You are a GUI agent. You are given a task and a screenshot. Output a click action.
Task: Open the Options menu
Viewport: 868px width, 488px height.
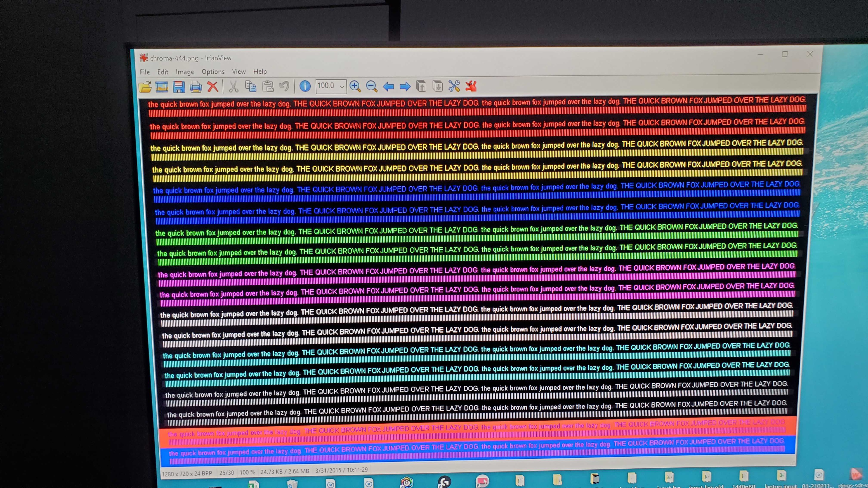point(213,72)
